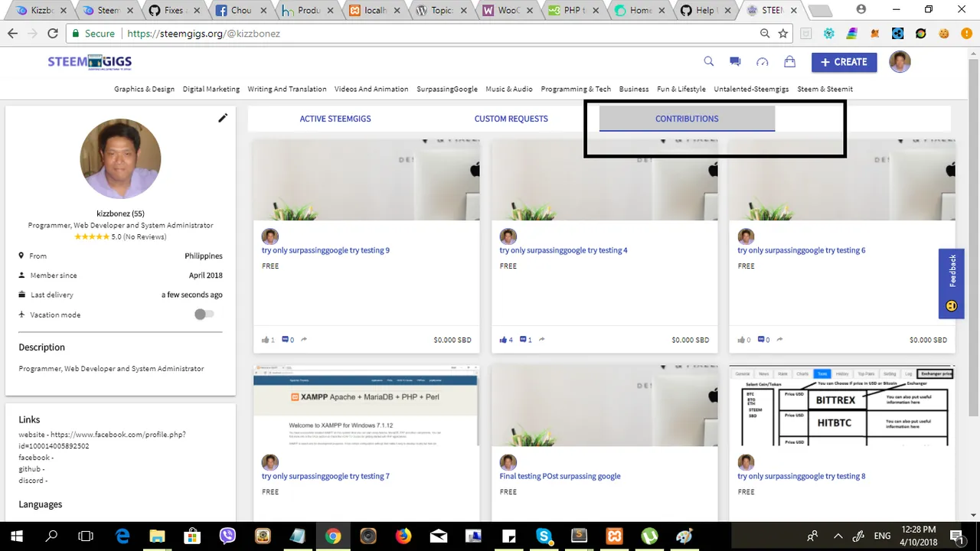Click the user avatar in the top-right header
Image resolution: width=980 pixels, height=551 pixels.
(900, 62)
